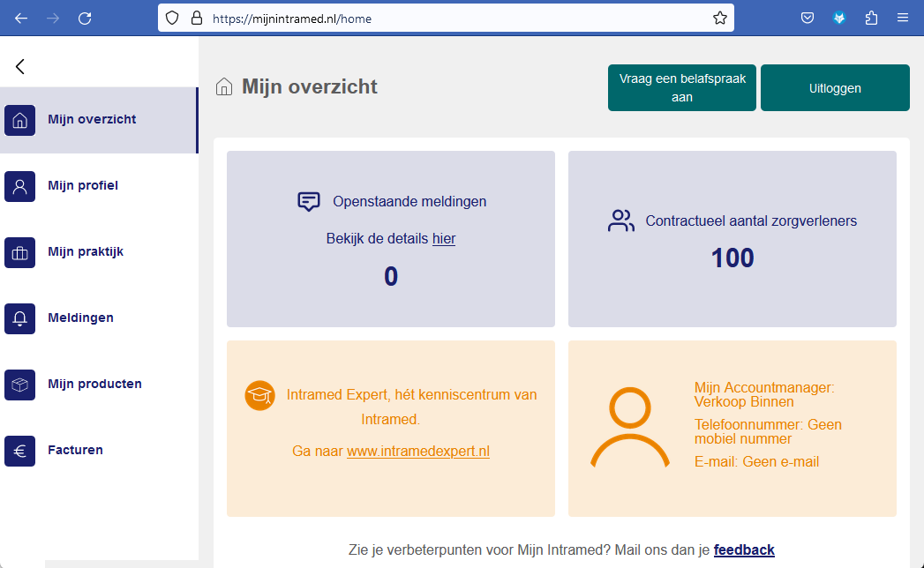This screenshot has height=568, width=924.
Task: Click the shield tracking protection icon
Action: click(x=172, y=19)
